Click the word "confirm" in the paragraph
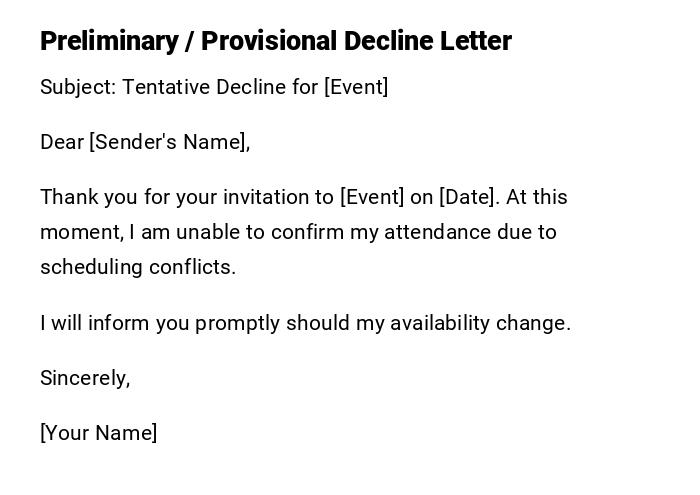This screenshot has height=495, width=700. point(306,232)
